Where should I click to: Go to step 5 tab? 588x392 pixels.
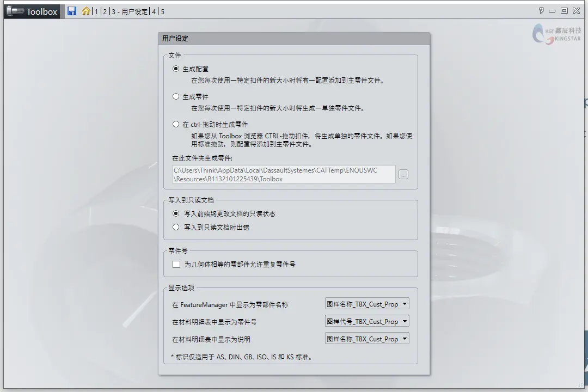[x=163, y=11]
